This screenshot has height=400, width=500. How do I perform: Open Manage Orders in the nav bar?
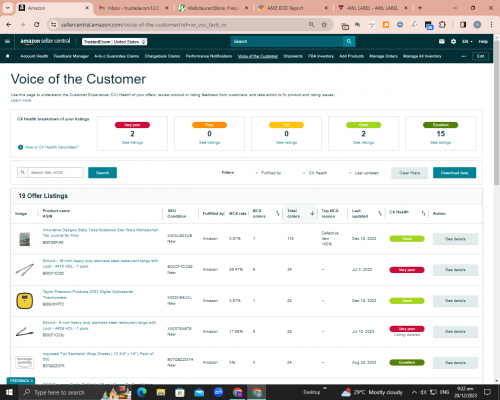pos(383,56)
